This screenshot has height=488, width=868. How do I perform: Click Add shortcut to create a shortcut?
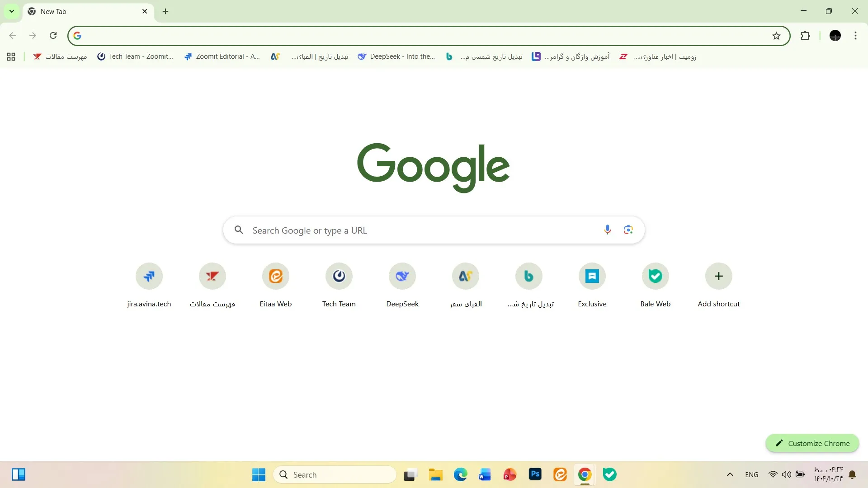718,276
